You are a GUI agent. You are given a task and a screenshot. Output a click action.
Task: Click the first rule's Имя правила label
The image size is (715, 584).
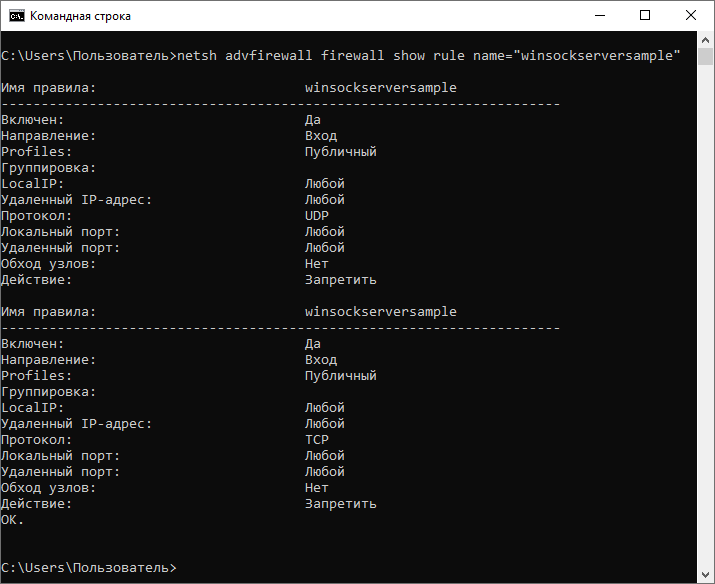pyautogui.click(x=48, y=88)
